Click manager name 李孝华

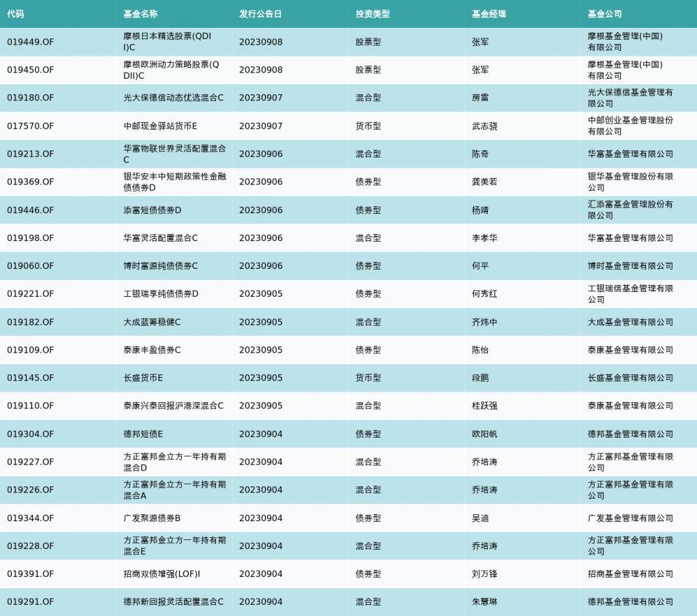click(x=484, y=238)
